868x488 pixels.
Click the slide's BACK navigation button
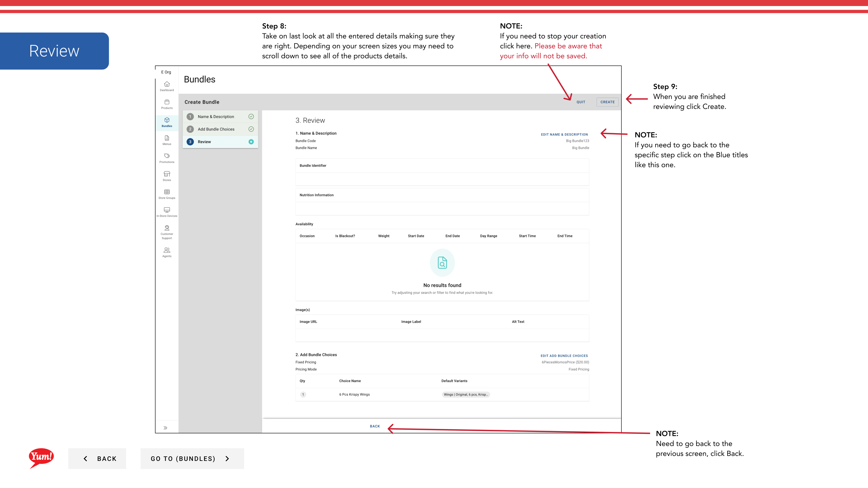(97, 459)
